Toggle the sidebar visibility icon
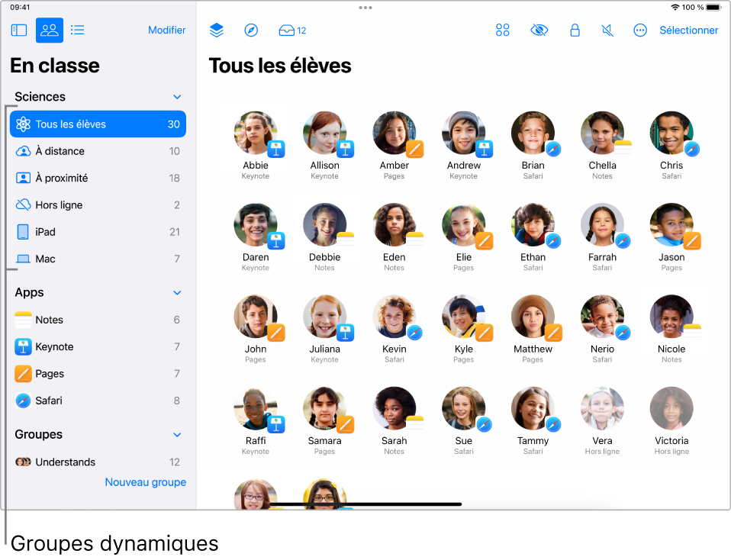731x560 pixels. tap(18, 30)
